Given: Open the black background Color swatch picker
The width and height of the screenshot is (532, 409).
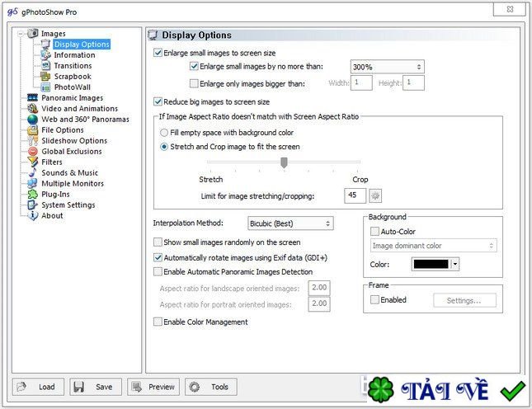Looking at the screenshot, I should tap(435, 264).
